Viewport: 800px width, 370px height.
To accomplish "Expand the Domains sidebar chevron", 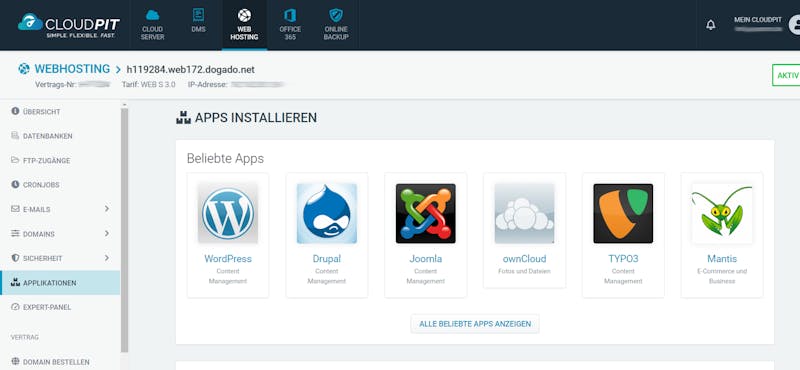I will click(x=107, y=233).
